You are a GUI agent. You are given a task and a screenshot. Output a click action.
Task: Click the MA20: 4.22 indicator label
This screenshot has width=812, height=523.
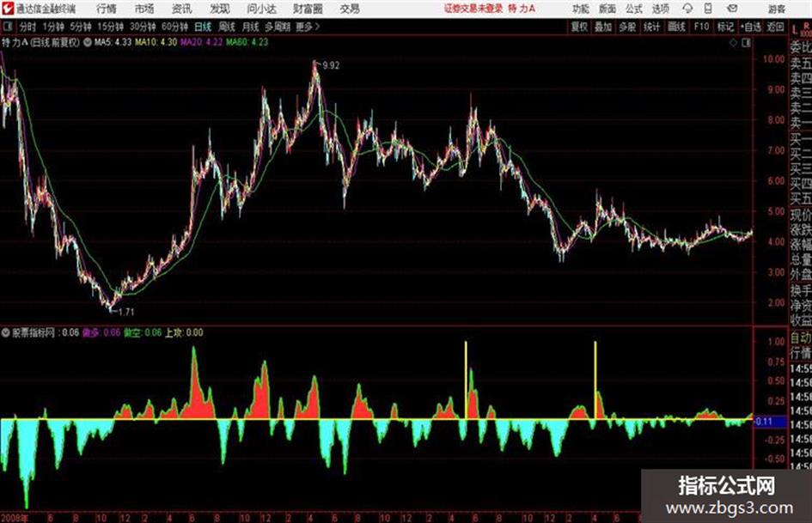click(x=201, y=42)
